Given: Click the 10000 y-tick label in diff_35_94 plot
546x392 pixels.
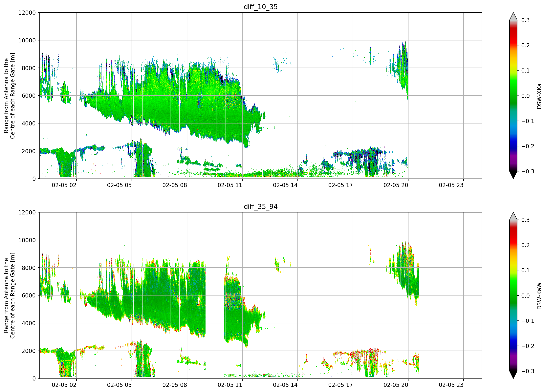Looking at the screenshot, I should click(27, 240).
